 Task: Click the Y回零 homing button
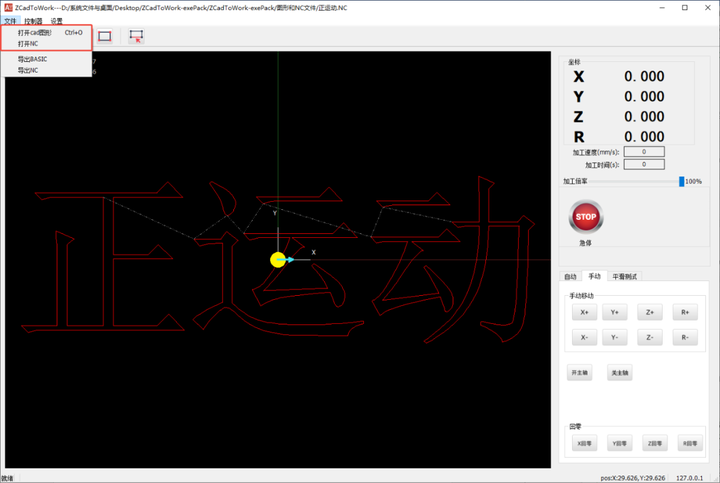click(619, 443)
